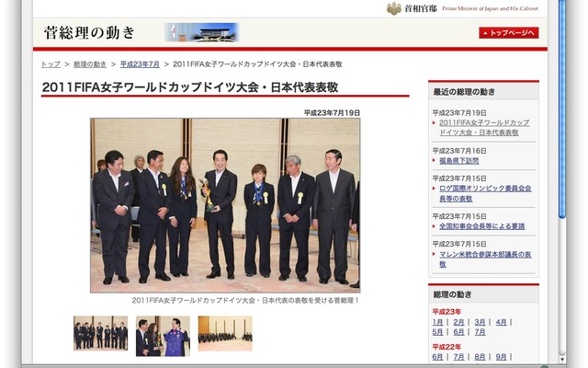588x368 pixels.
Task: Select the first thumbnail of group lineup
Action: pos(100,333)
